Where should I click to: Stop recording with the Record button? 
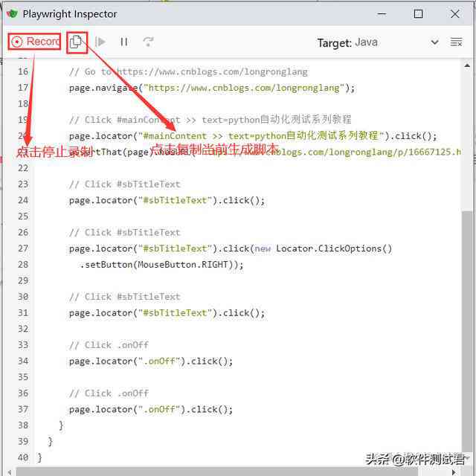coord(34,42)
